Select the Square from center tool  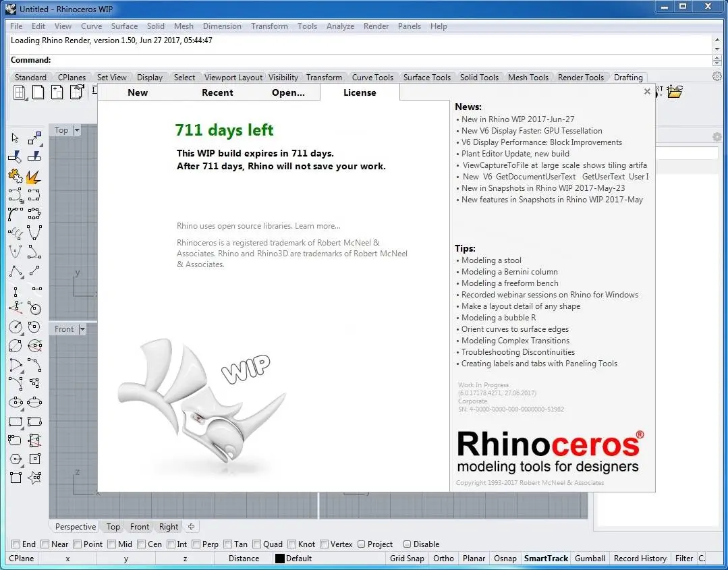tap(34, 459)
